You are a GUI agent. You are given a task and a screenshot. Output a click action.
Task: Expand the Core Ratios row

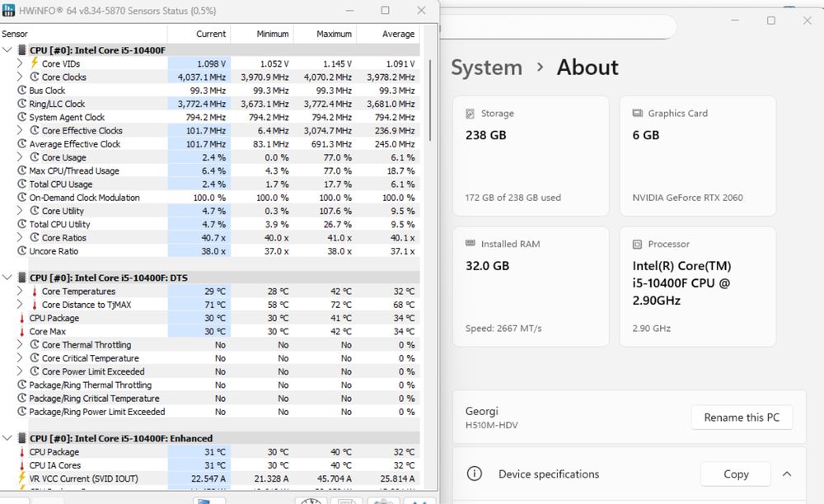(x=20, y=237)
